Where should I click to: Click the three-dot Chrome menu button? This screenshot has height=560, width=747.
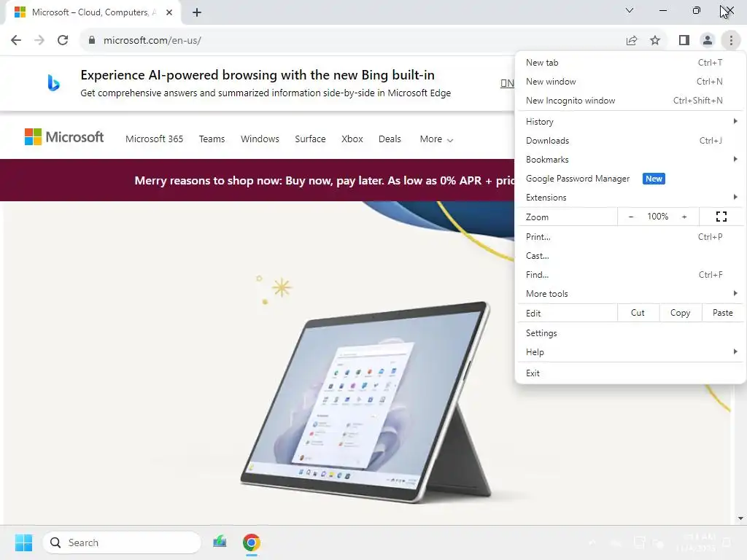pos(731,41)
